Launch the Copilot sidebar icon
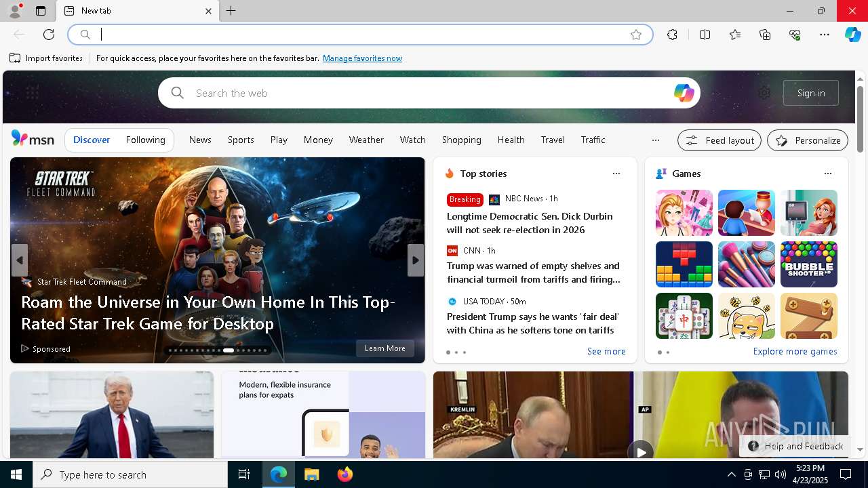 [x=852, y=35]
